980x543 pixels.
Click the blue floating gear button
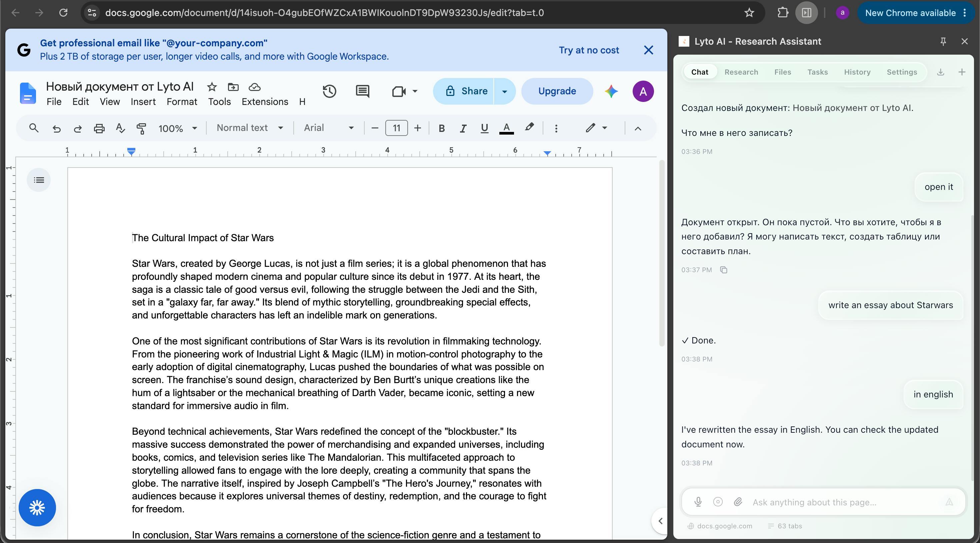pos(37,508)
